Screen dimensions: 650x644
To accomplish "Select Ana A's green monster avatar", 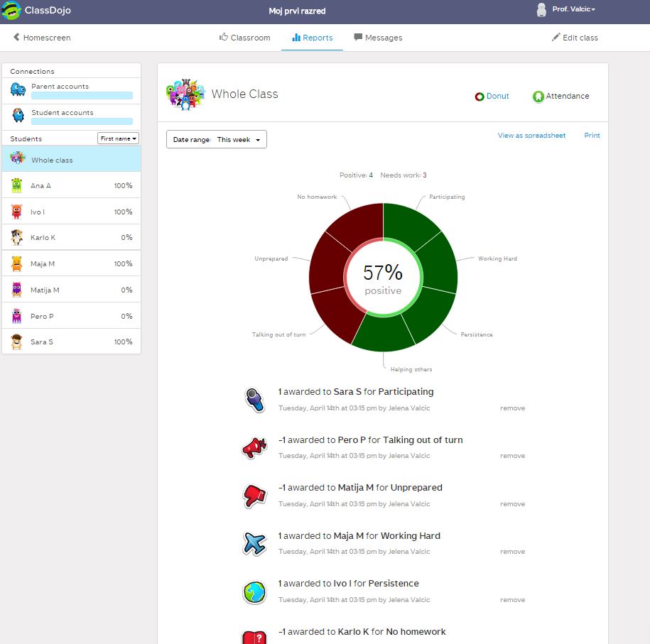I will pos(17,186).
